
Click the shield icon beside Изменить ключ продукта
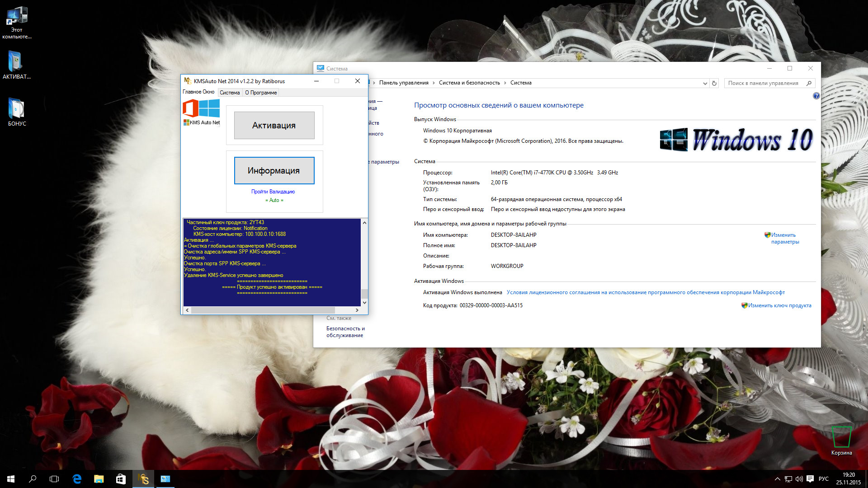tap(744, 305)
